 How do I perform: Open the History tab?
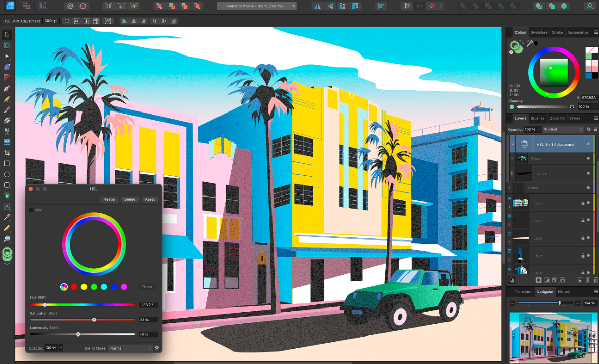pyautogui.click(x=564, y=292)
